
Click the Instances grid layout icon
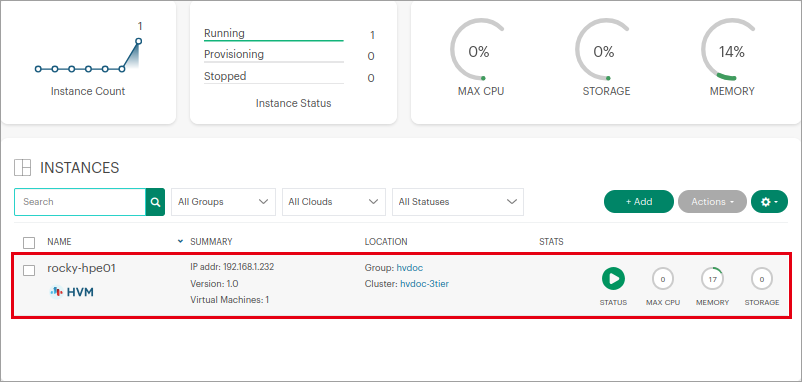coord(23,168)
